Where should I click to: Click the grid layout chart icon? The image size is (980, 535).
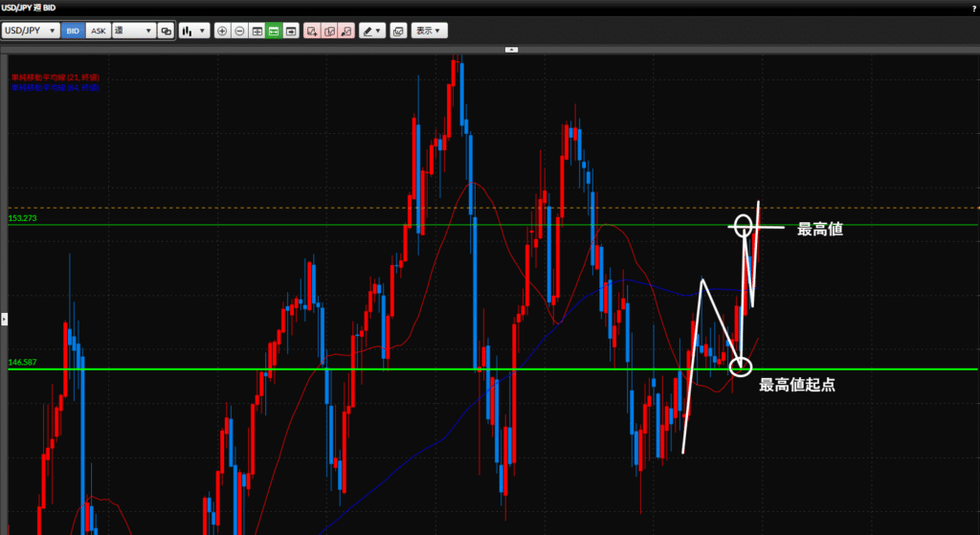pyautogui.click(x=256, y=31)
